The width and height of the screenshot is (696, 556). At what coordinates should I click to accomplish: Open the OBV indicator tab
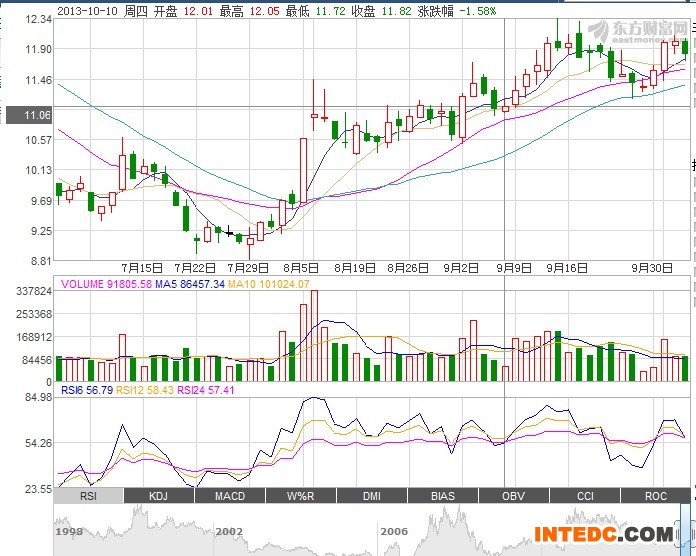(x=513, y=496)
